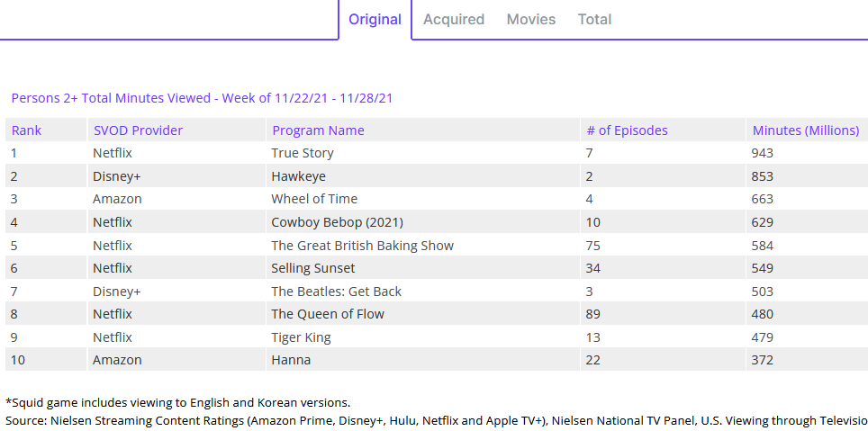Click The Beatles: Get Back entry
868x431 pixels.
point(336,292)
